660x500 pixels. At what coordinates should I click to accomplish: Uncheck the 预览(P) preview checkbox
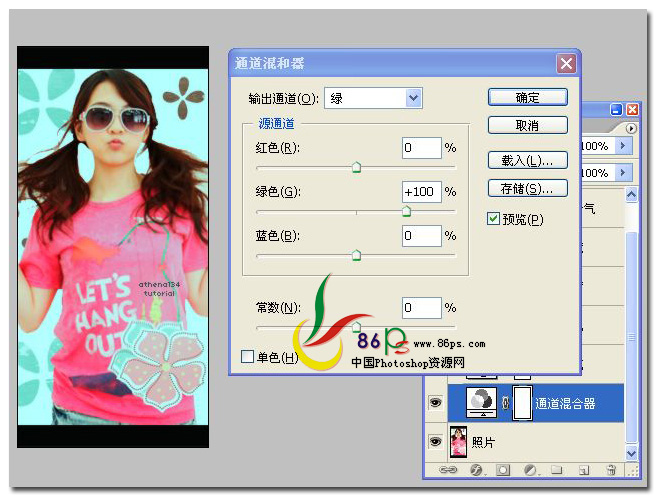[493, 218]
